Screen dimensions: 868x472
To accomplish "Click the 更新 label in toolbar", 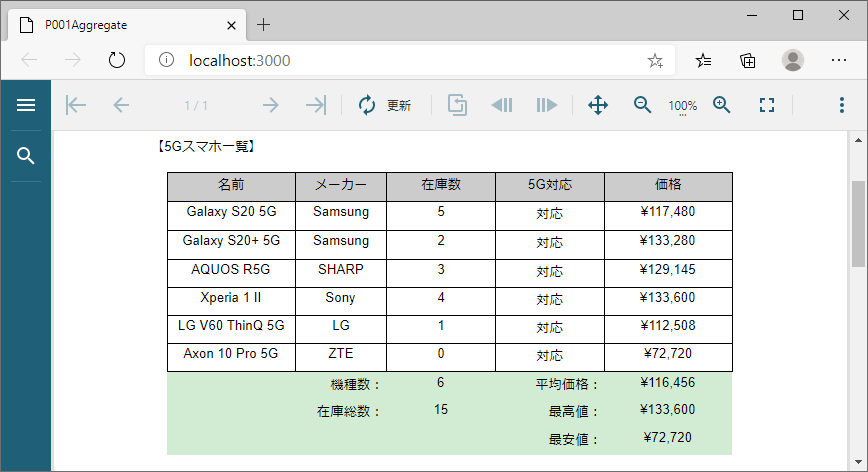I will [x=399, y=106].
